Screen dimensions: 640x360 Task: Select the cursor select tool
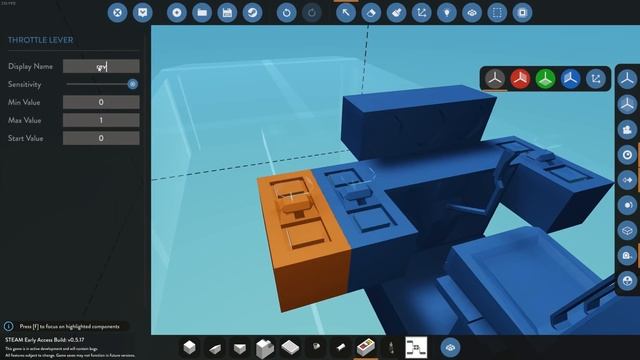coord(346,13)
